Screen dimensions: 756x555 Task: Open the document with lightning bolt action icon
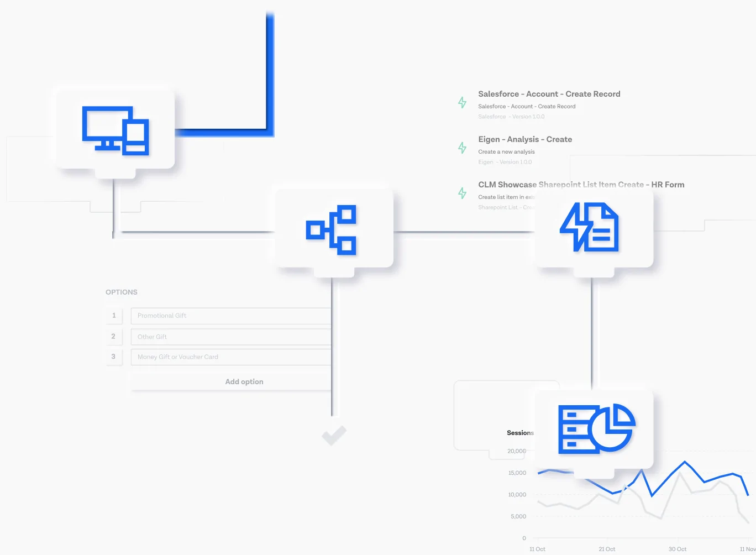(x=590, y=228)
